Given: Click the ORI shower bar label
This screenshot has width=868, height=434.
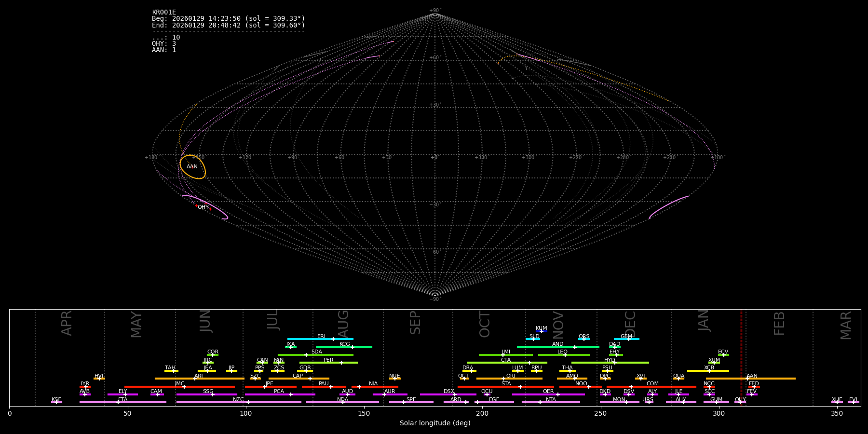Looking at the screenshot, I should pos(511,376).
